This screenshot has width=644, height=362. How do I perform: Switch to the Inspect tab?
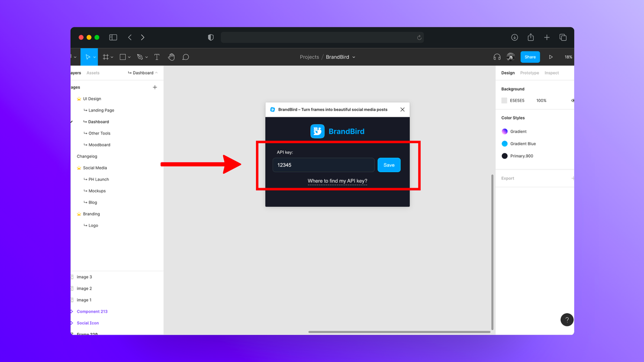tap(552, 73)
